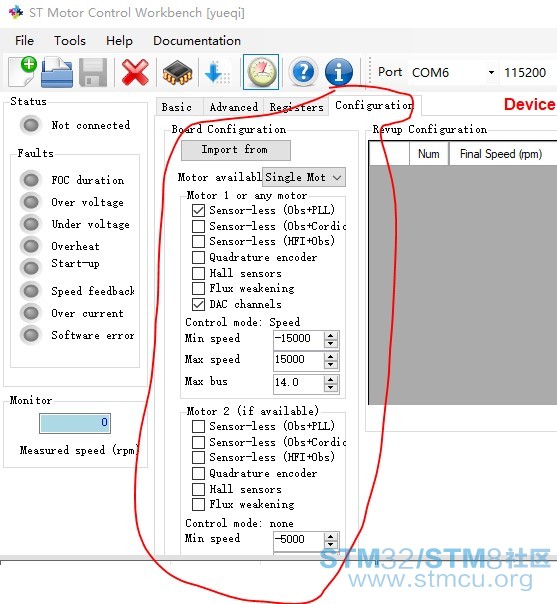This screenshot has height=604, width=557.
Task: Switch to the Advanced tab
Action: tap(234, 107)
